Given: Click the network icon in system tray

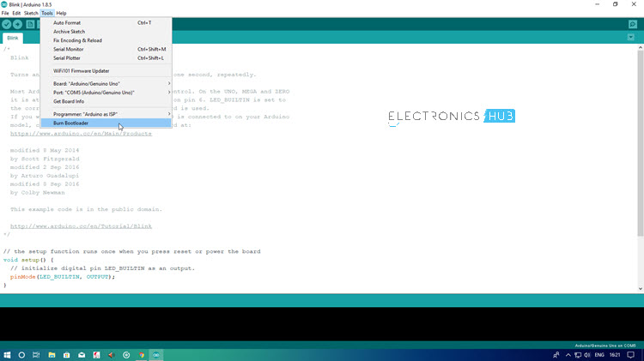Looking at the screenshot, I should click(x=578, y=355).
